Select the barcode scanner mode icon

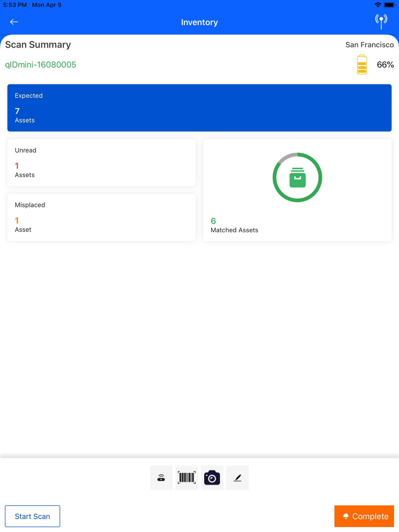[x=187, y=478]
